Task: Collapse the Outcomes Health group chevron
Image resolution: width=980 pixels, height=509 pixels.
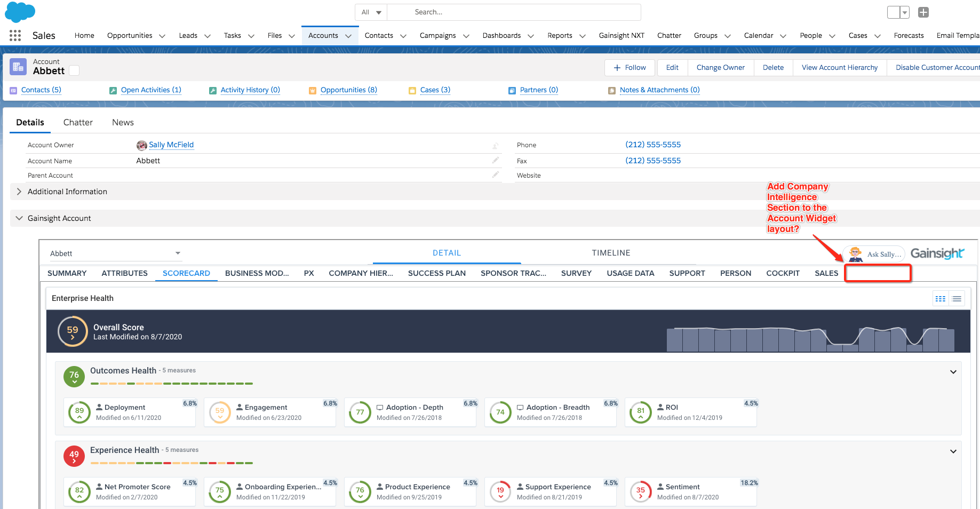Action: (953, 372)
